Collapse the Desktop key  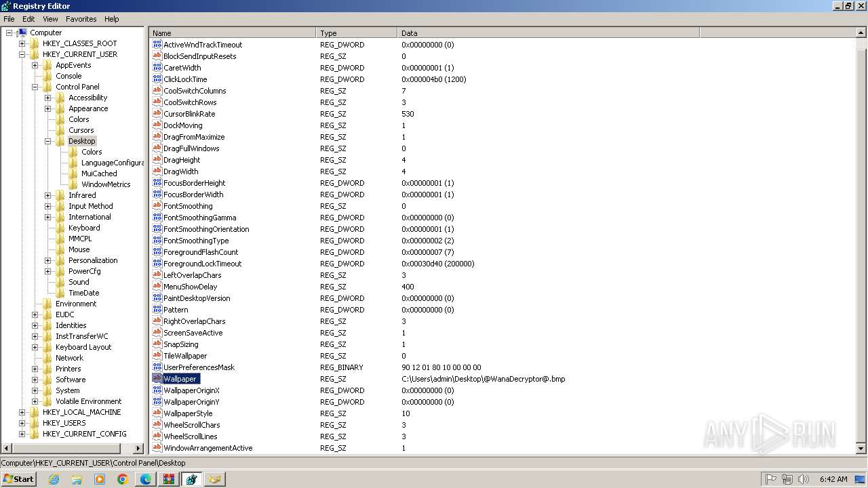(x=48, y=141)
